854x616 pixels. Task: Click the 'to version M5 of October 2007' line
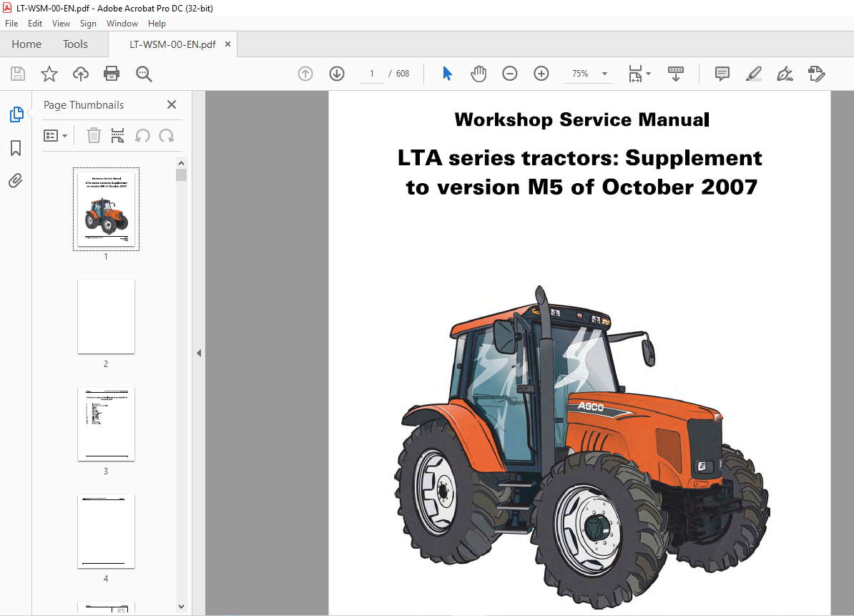pyautogui.click(x=581, y=187)
